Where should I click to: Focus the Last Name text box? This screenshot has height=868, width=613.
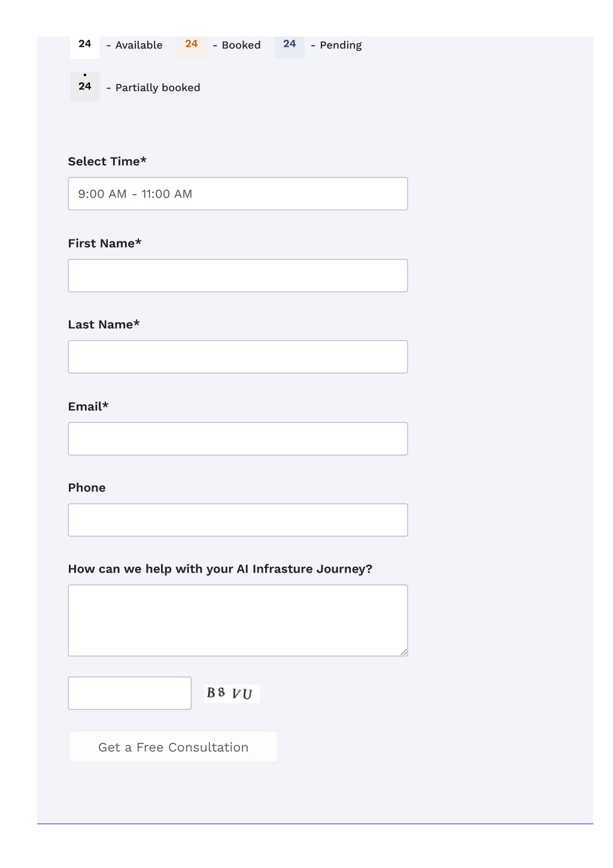pyautogui.click(x=238, y=357)
